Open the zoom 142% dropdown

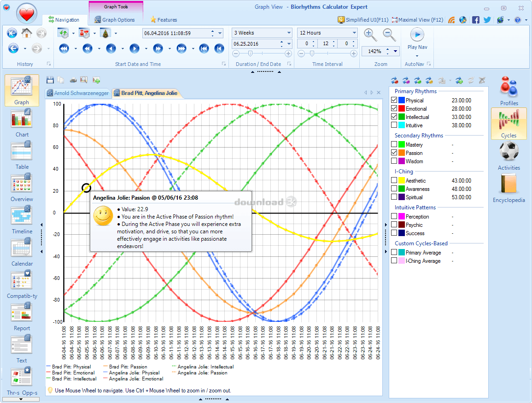395,51
